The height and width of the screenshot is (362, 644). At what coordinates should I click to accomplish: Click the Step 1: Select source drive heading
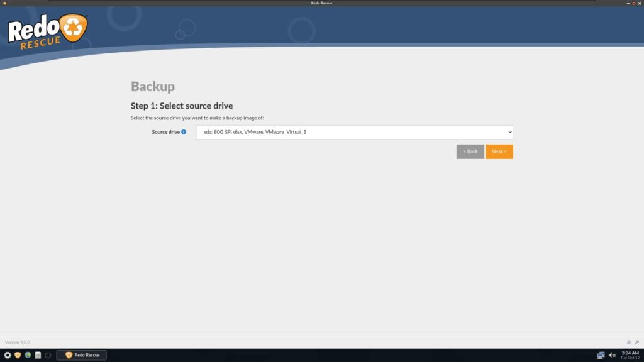[x=182, y=106]
